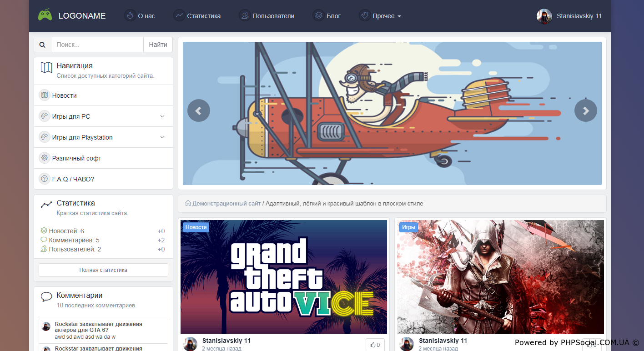Focus the Поиск search input field
Screen dimensions: 644x351
97,45
